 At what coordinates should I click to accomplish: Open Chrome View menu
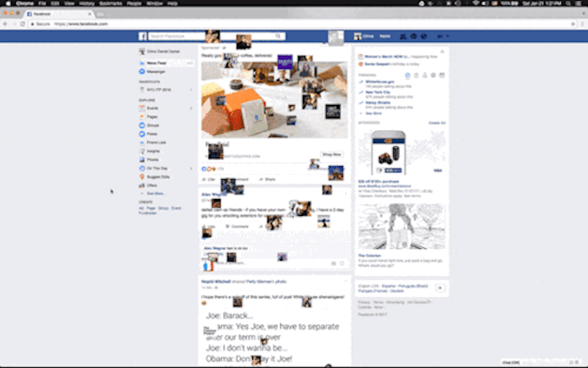tap(69, 4)
